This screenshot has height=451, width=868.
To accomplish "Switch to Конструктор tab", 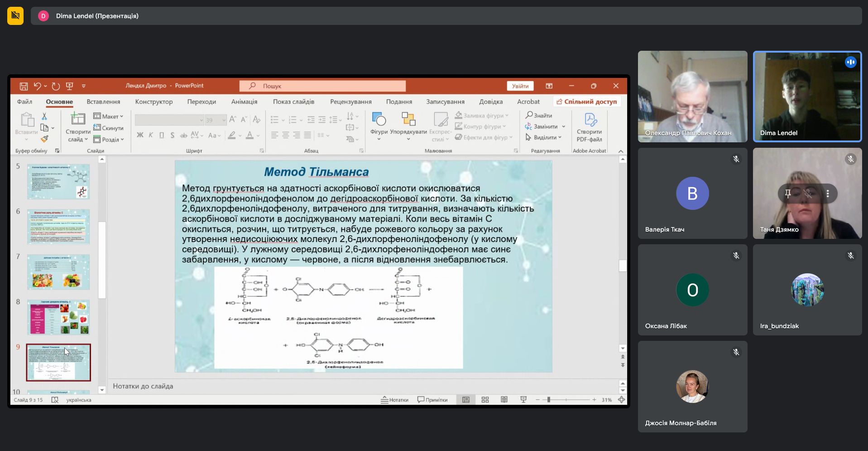I will (154, 102).
